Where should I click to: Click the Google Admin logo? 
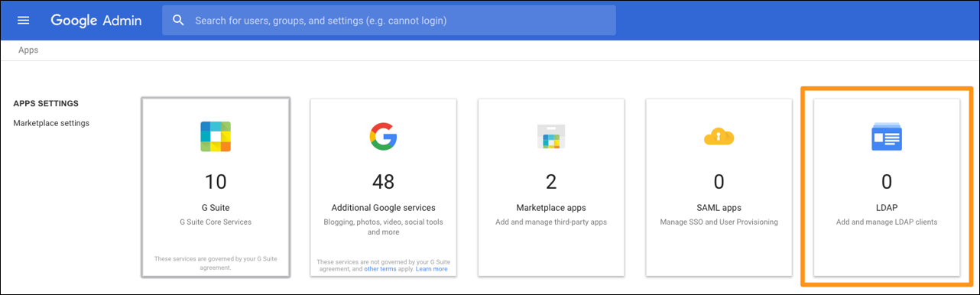tap(96, 21)
